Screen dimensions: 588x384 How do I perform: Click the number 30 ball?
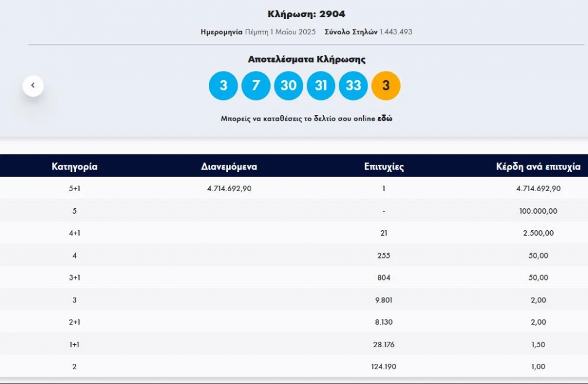coord(288,86)
